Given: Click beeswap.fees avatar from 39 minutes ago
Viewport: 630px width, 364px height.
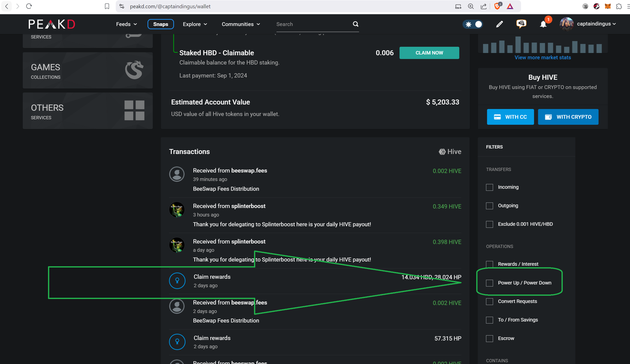Looking at the screenshot, I should 177,174.
